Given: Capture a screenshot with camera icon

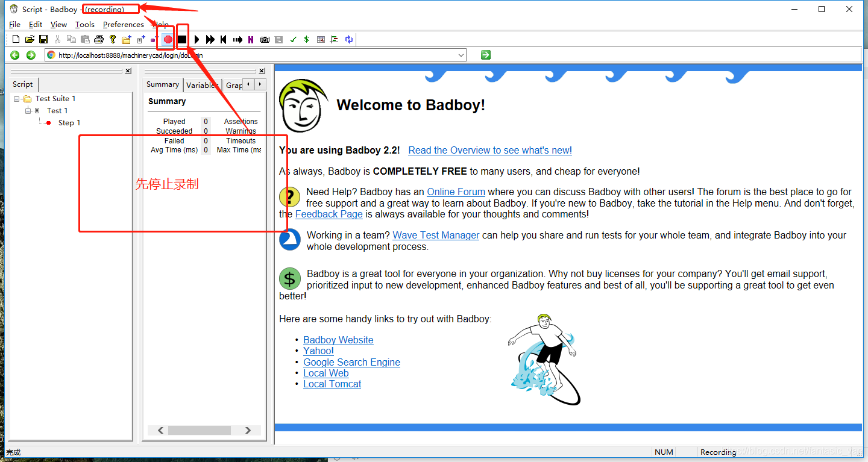Looking at the screenshot, I should [x=265, y=39].
